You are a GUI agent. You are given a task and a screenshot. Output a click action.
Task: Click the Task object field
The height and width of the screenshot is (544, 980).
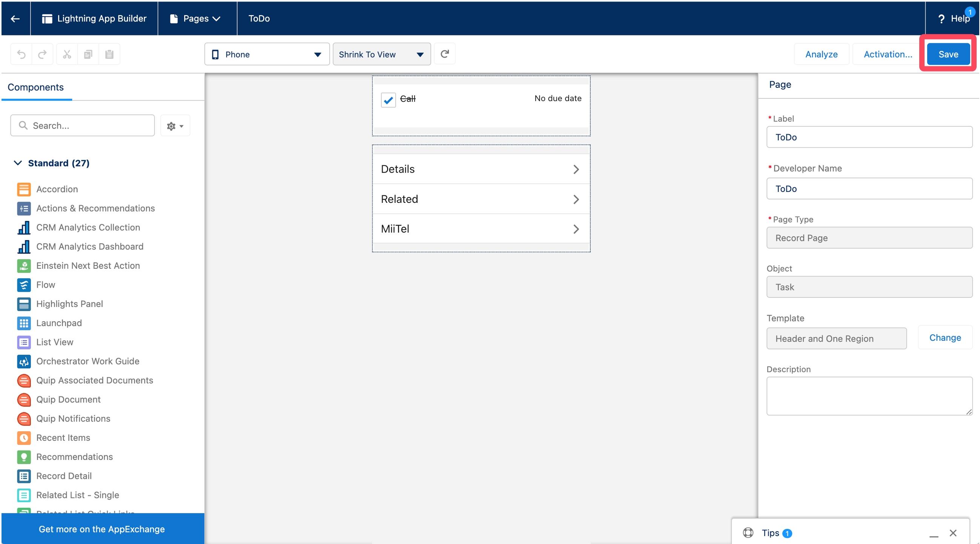[869, 287]
